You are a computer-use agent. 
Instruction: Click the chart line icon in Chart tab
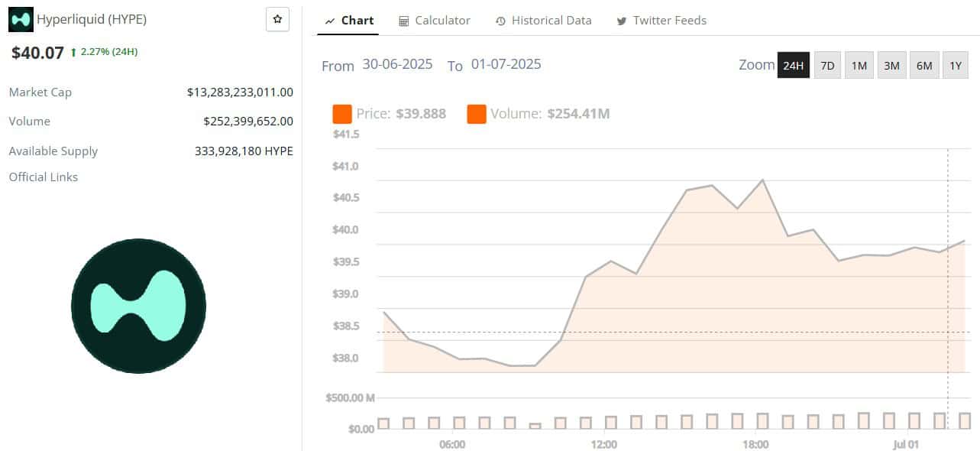[x=330, y=21]
